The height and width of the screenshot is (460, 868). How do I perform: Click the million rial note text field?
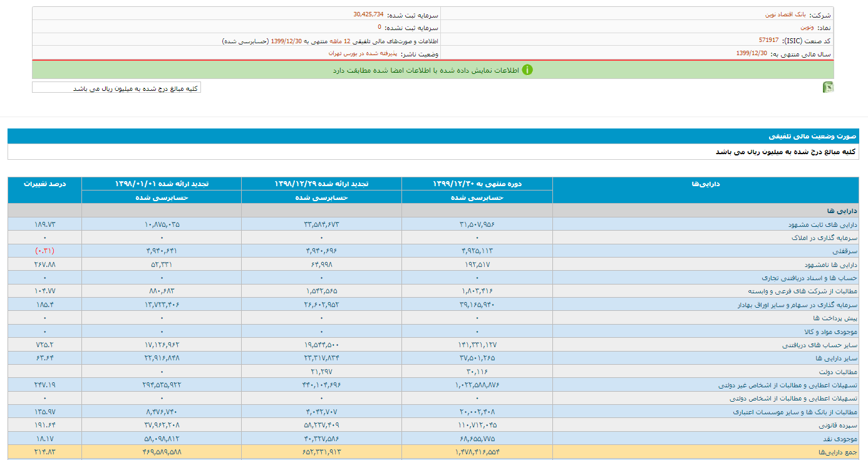pos(116,88)
